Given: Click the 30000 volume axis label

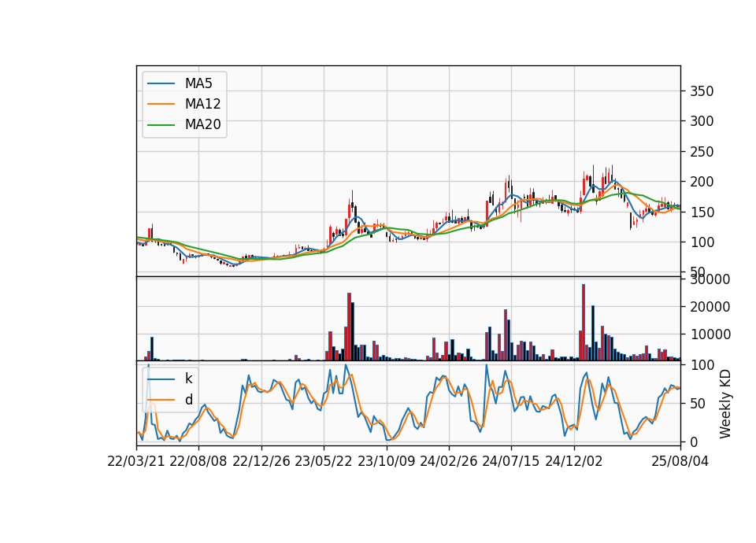Looking at the screenshot, I should click(x=710, y=279).
